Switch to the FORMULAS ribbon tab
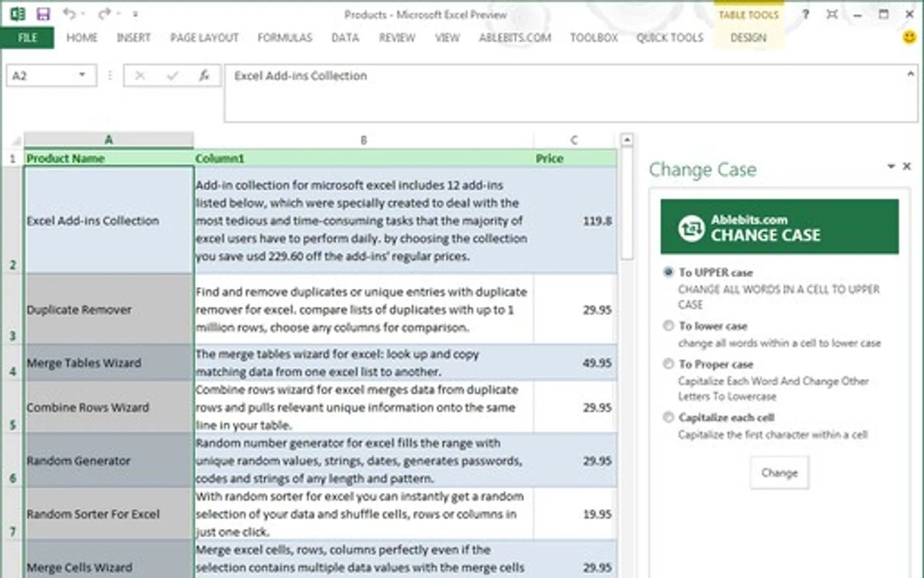 coord(285,38)
